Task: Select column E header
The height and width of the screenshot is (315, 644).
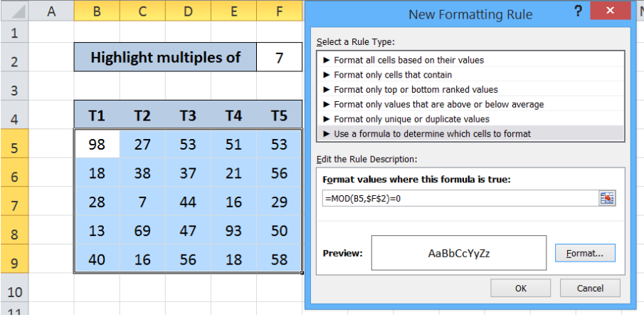Action: click(x=233, y=11)
